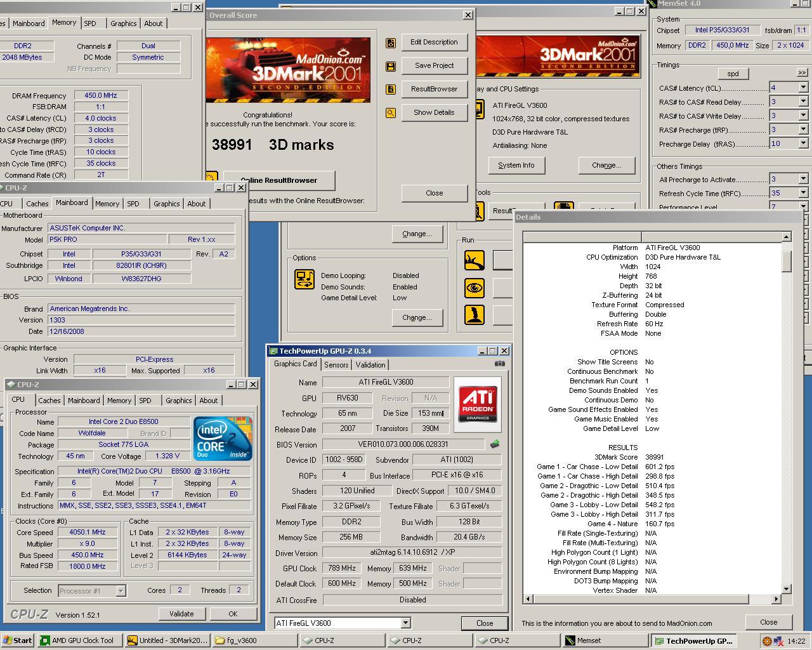Click the Driver Version field in GPU-Z
The height and width of the screenshot is (650, 812).
tap(412, 553)
